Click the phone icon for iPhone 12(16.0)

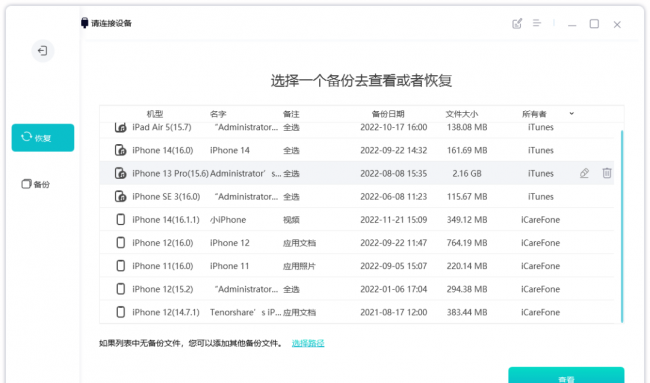point(121,243)
